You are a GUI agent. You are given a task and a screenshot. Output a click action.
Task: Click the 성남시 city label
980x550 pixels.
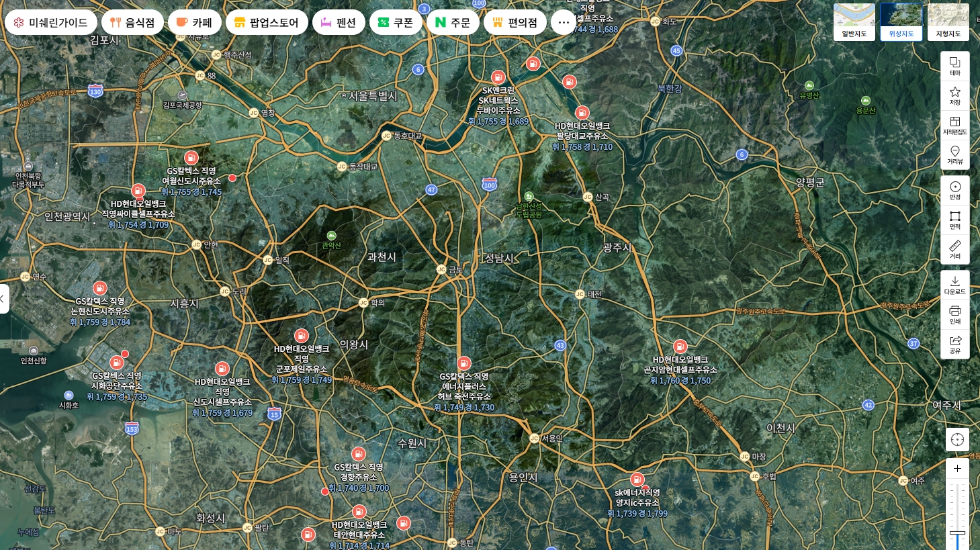pyautogui.click(x=499, y=258)
